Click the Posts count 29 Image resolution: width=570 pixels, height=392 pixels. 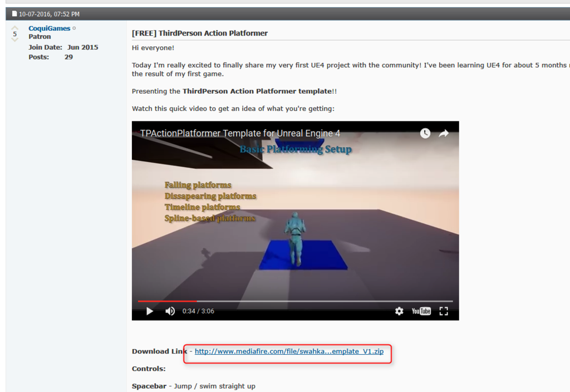coord(51,57)
